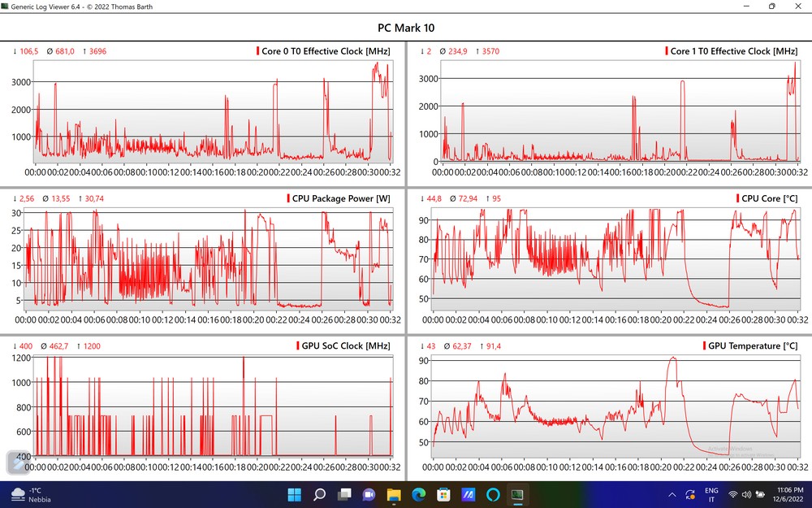Switch ENG IT input language
This screenshot has height=508, width=812.
tap(711, 494)
